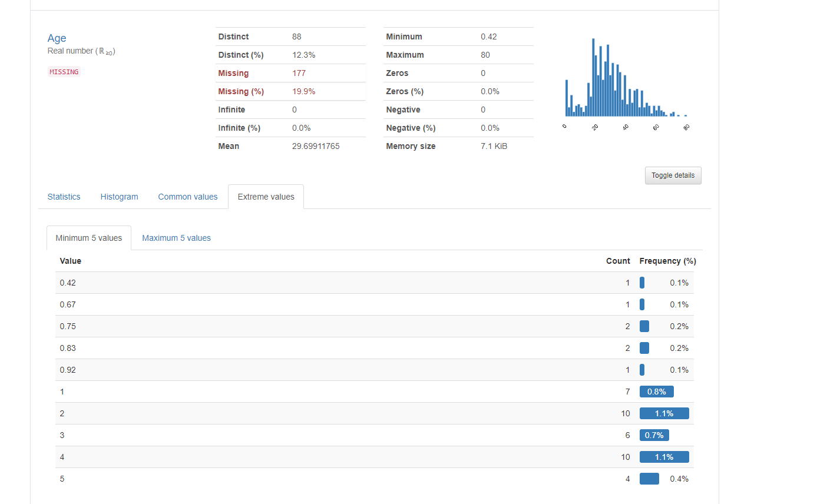Show the Maximum 5 values tab
The width and height of the screenshot is (817, 504).
(x=176, y=238)
